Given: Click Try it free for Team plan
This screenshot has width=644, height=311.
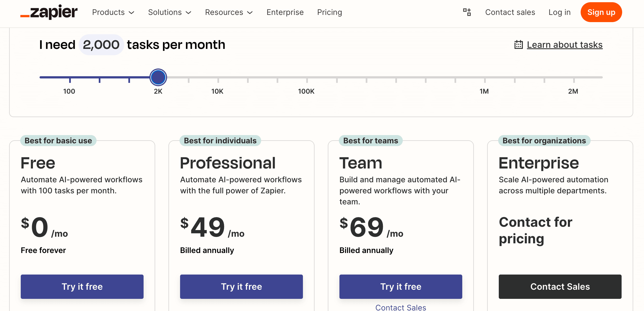Looking at the screenshot, I should [401, 286].
